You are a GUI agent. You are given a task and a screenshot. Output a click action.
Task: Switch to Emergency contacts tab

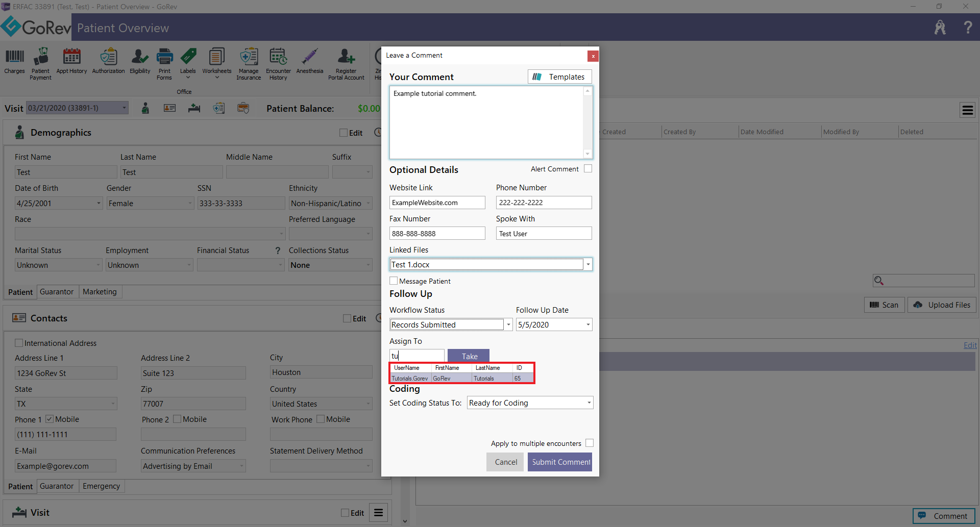click(x=101, y=486)
